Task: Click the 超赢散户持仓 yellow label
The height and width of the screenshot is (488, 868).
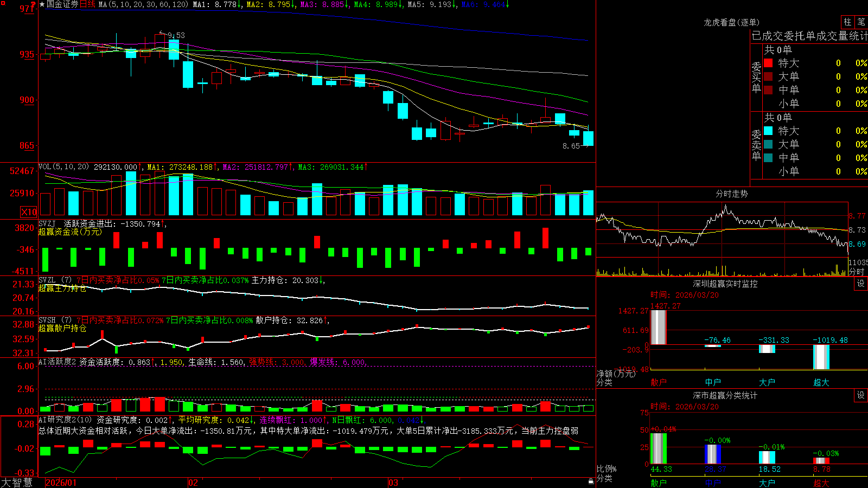Action: 62,328
